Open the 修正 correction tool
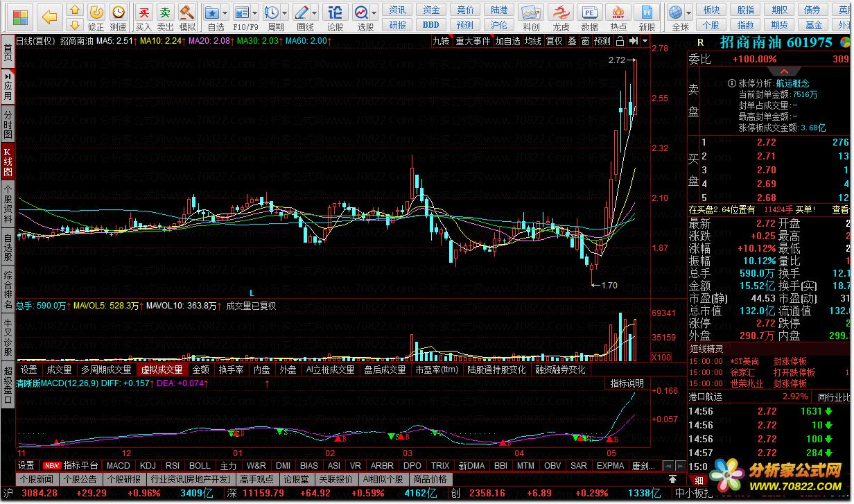Viewport: 854px width, 504px height. click(96, 17)
